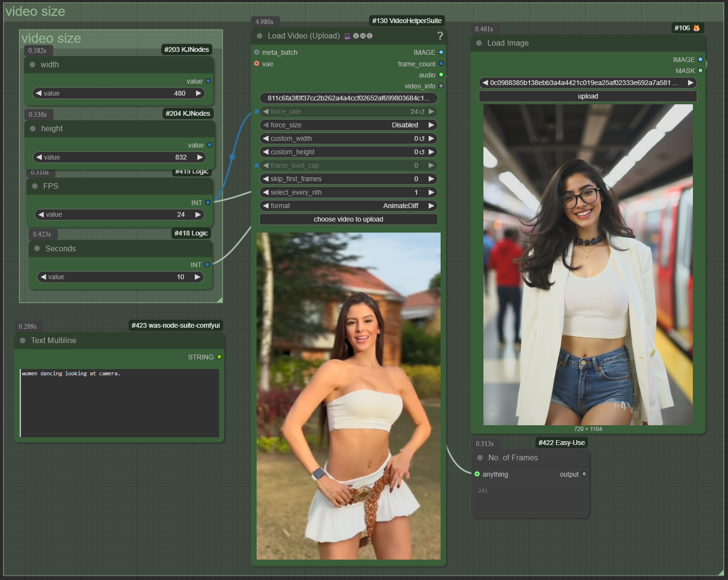This screenshot has width=728, height=580.
Task: Click the IMAGE output port on Load Video
Action: click(x=441, y=52)
